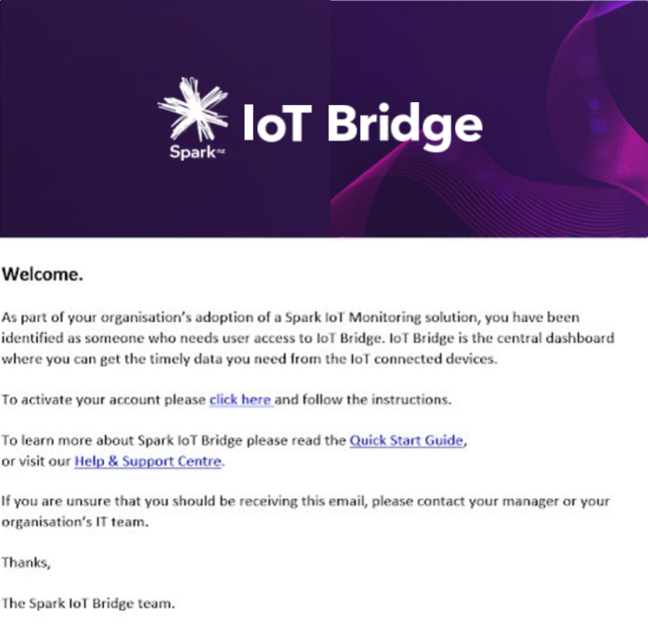This screenshot has height=644, width=648.
Task: Click the 'To learn more about Spark IoT Bridge' text
Action: click(174, 440)
